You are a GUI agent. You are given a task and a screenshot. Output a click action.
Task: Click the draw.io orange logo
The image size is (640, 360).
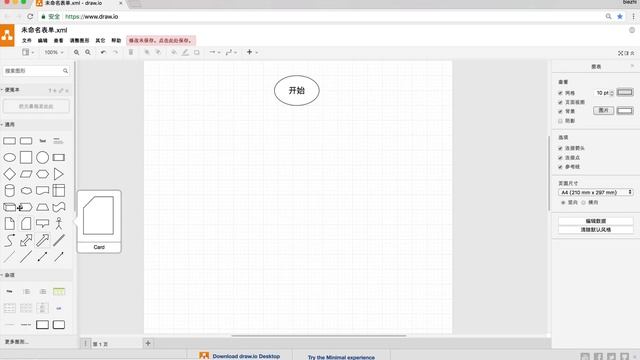[x=7, y=36]
